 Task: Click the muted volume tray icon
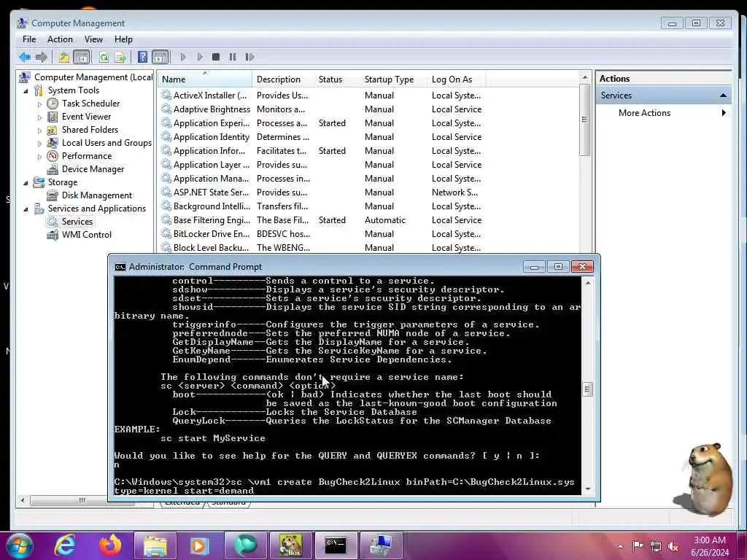673,546
